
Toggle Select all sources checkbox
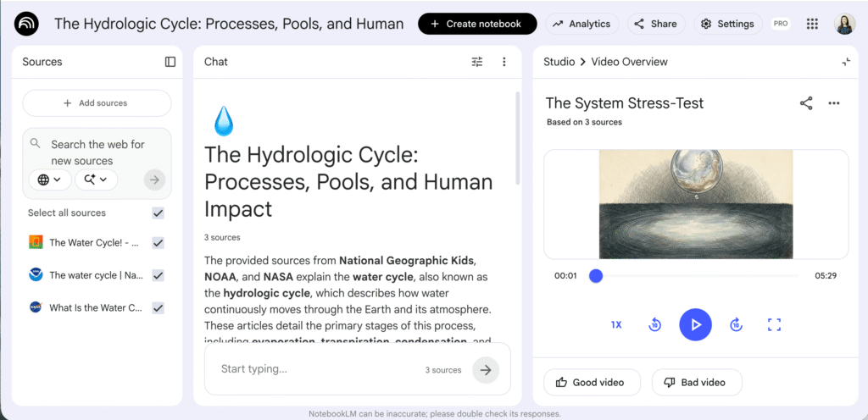(159, 213)
